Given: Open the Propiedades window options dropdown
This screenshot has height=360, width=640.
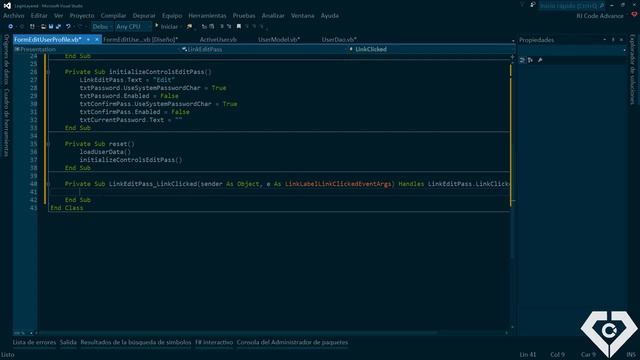Looking at the screenshot, I should pyautogui.click(x=604, y=40).
